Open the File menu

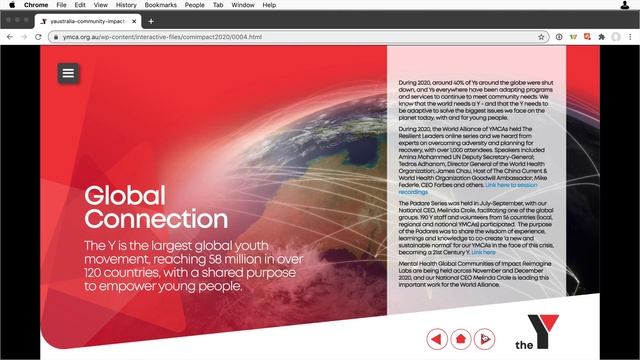pyautogui.click(x=61, y=5)
